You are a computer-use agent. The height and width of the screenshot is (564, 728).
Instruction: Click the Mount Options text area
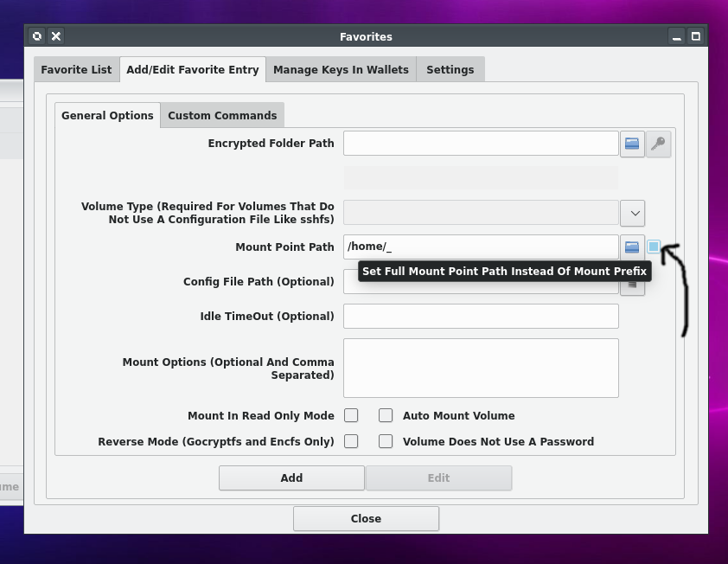point(481,368)
